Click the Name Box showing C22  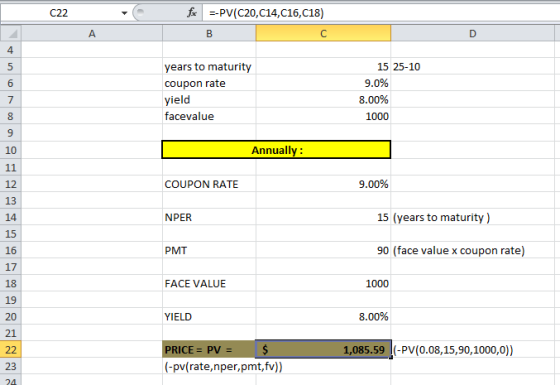59,13
